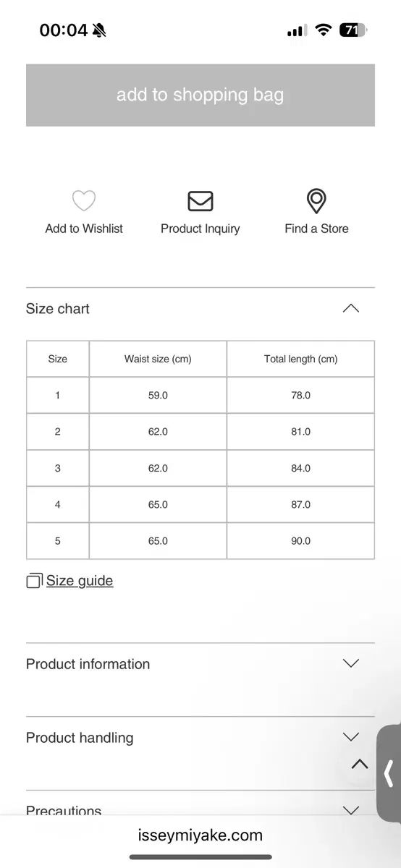This screenshot has height=868, width=401.
Task: Tap the Waist size (cm) column header
Action: pyautogui.click(x=158, y=359)
